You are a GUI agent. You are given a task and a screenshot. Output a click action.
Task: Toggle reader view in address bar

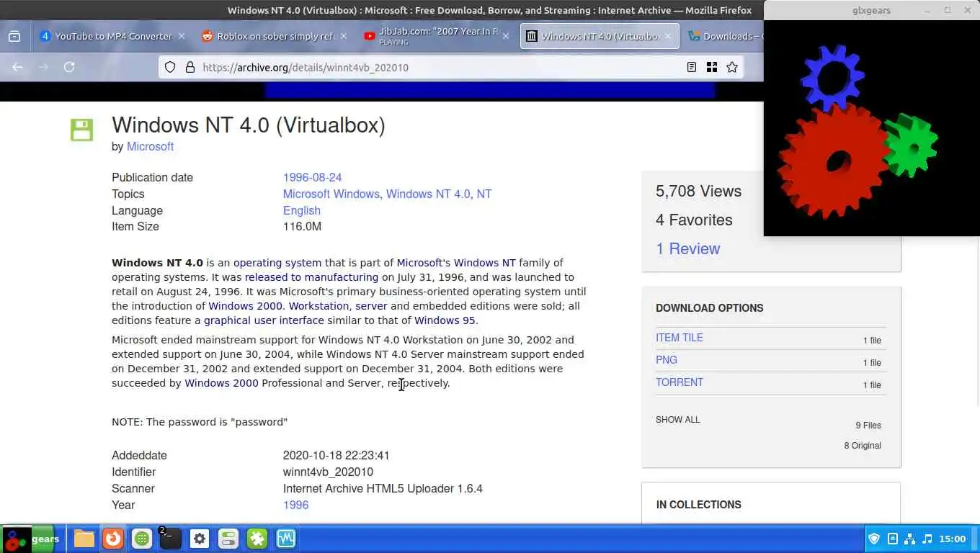[x=691, y=67]
